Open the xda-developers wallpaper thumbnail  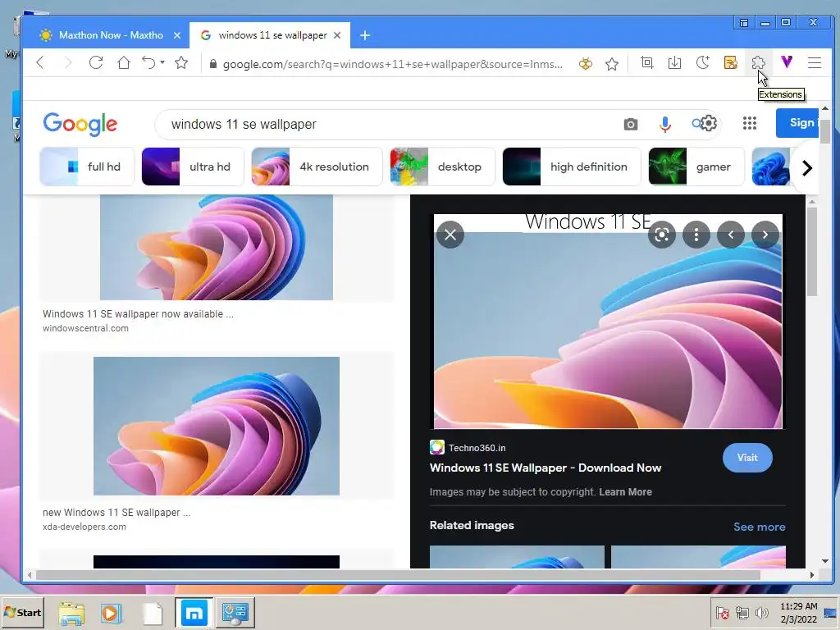pos(217,426)
